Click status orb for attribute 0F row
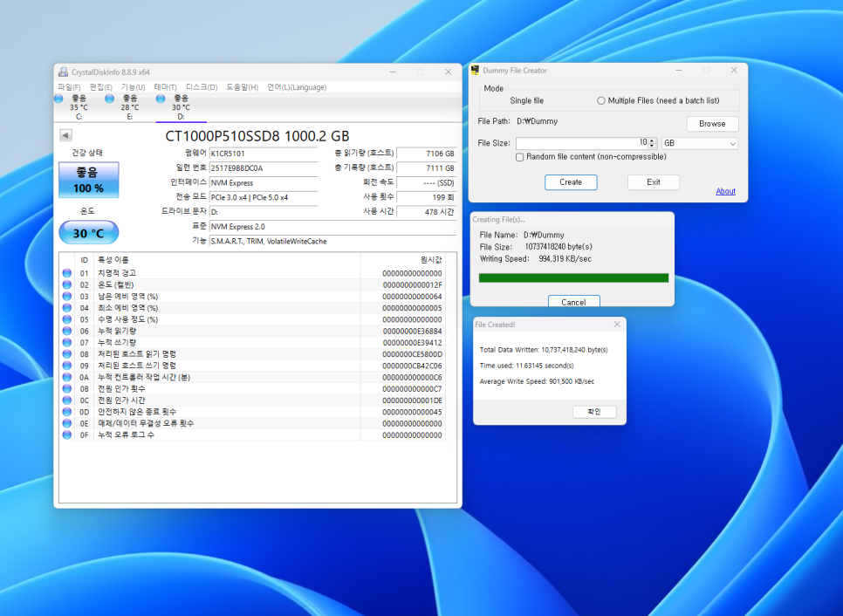This screenshot has height=616, width=843. coord(67,435)
